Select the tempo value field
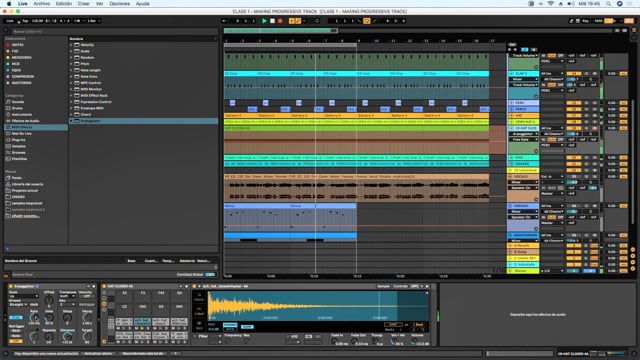640x360 pixels. 37,21
